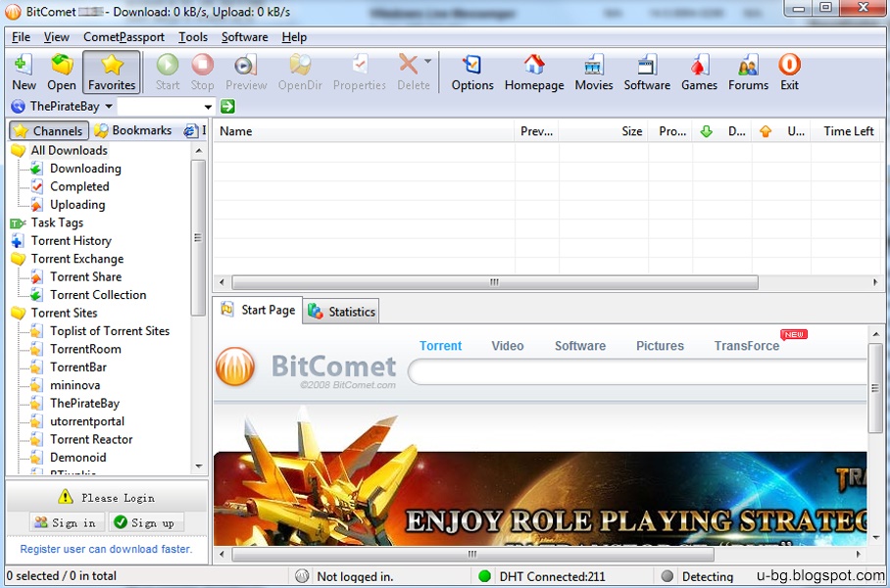Expand the Delete button dropdown arrow
The image size is (890, 588).
click(428, 61)
